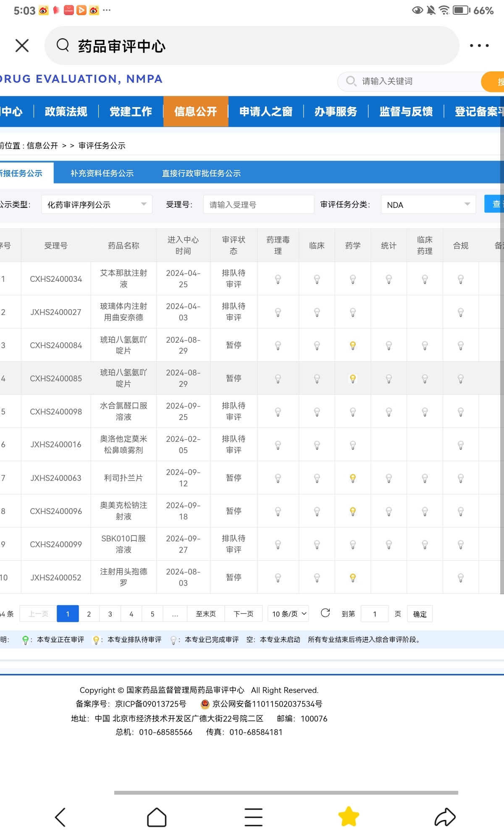Focus the 请输入受理号 input field
The height and width of the screenshot is (840, 504).
(259, 205)
